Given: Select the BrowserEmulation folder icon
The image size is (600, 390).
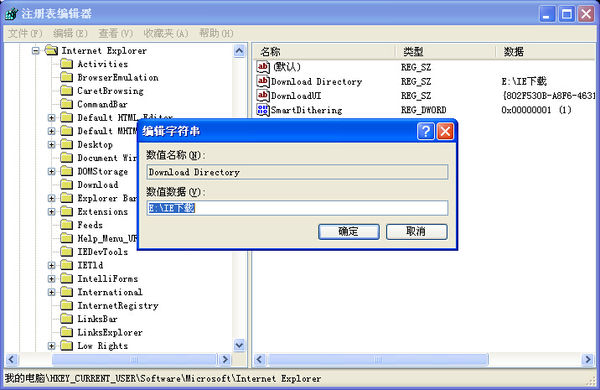Looking at the screenshot, I should pyautogui.click(x=67, y=77).
